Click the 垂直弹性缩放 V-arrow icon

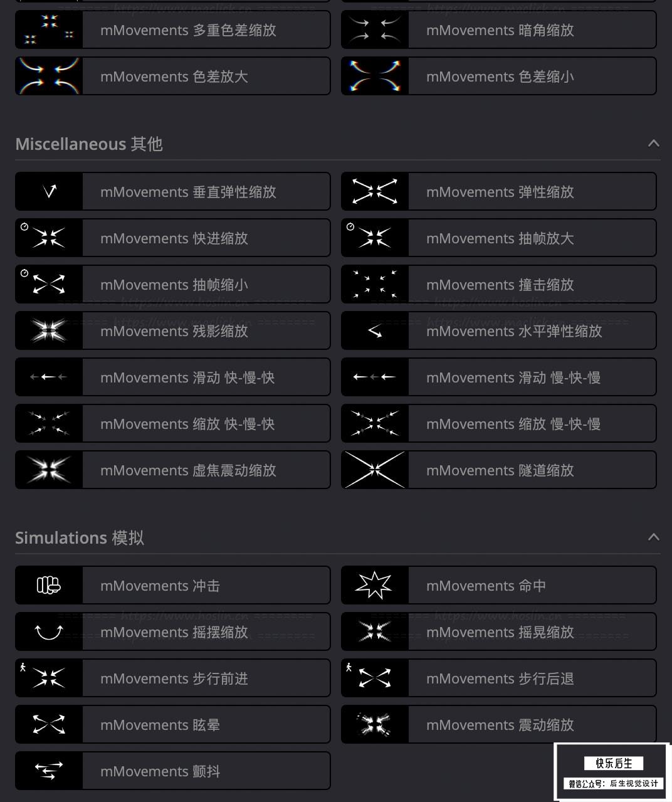pos(49,192)
